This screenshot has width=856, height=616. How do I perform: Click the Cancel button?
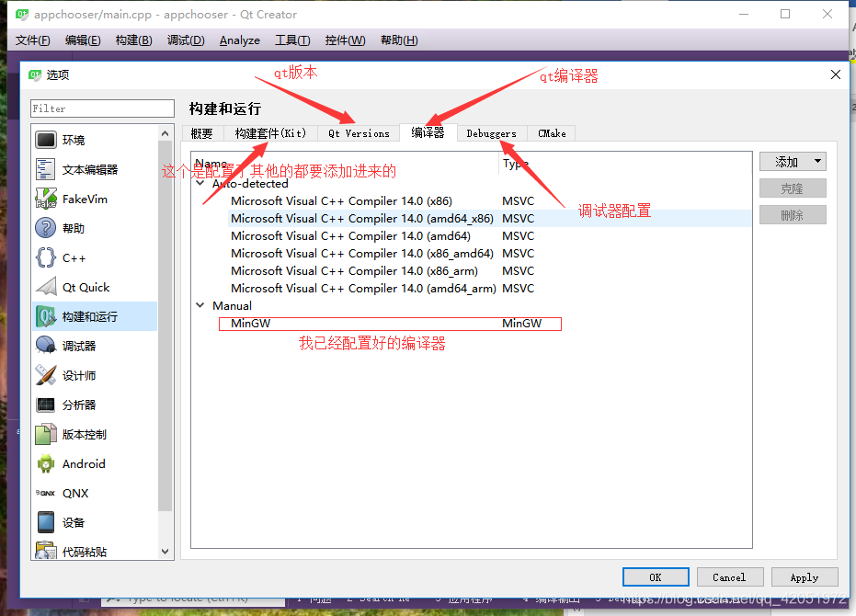tap(729, 577)
